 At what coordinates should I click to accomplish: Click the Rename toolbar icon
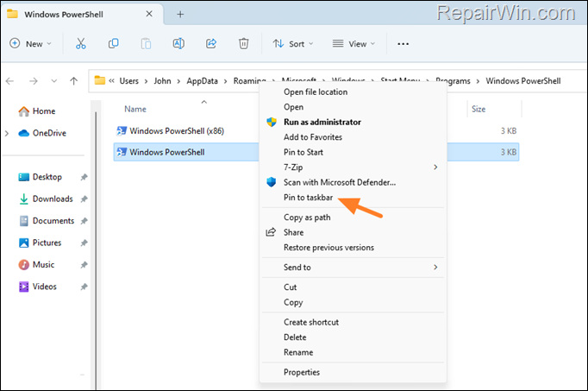click(x=178, y=44)
